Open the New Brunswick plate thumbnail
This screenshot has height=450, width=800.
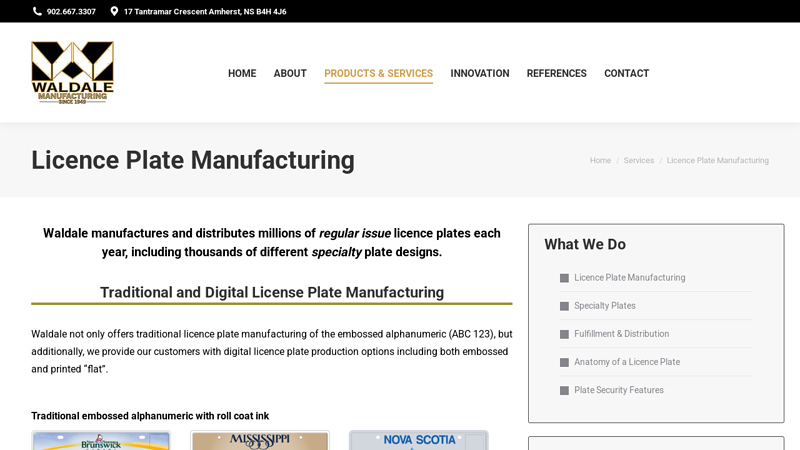(x=101, y=440)
